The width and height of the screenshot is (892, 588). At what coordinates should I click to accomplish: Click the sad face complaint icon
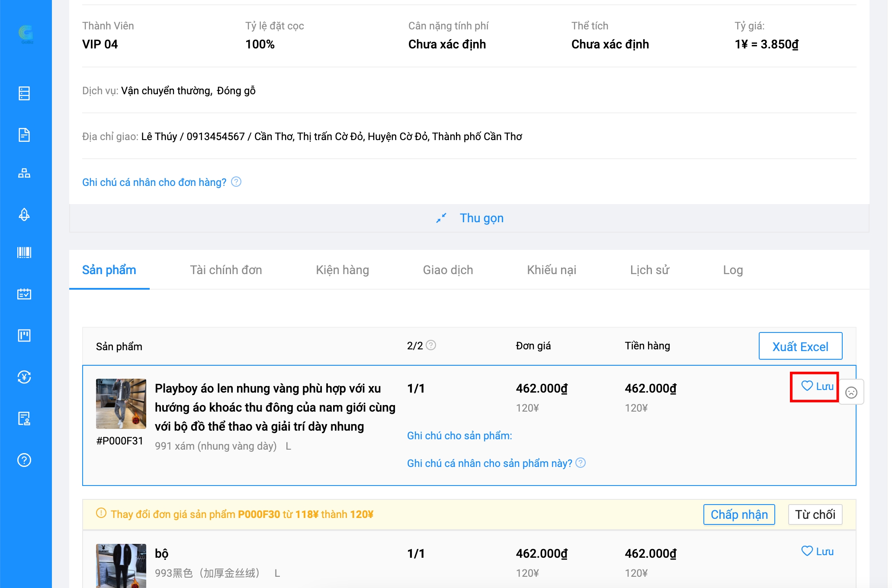click(x=851, y=392)
